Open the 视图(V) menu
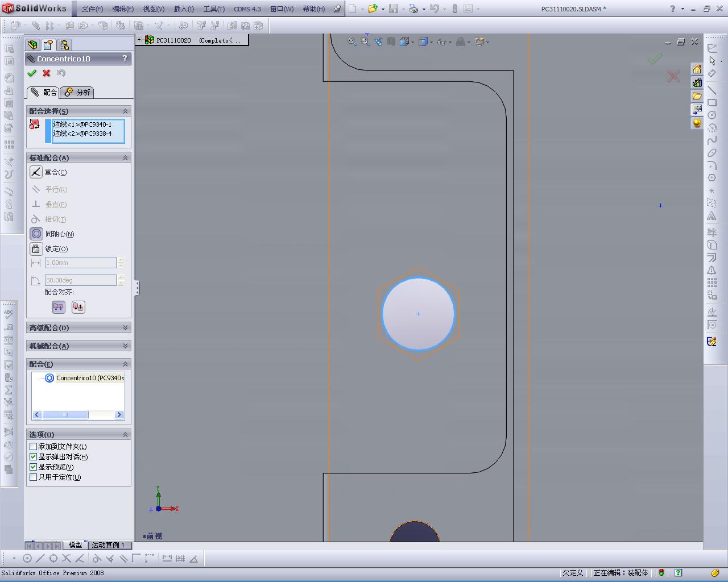Viewport: 728px width, 582px height. 154,9
